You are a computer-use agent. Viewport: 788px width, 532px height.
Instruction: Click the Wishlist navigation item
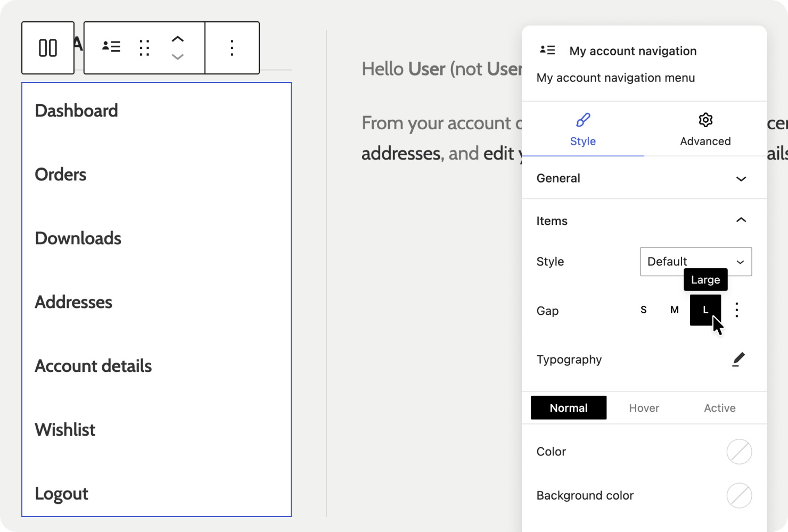coord(65,430)
